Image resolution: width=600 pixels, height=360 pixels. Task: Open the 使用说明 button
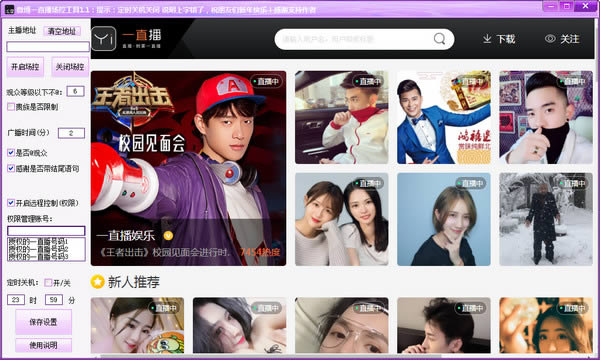(x=43, y=345)
